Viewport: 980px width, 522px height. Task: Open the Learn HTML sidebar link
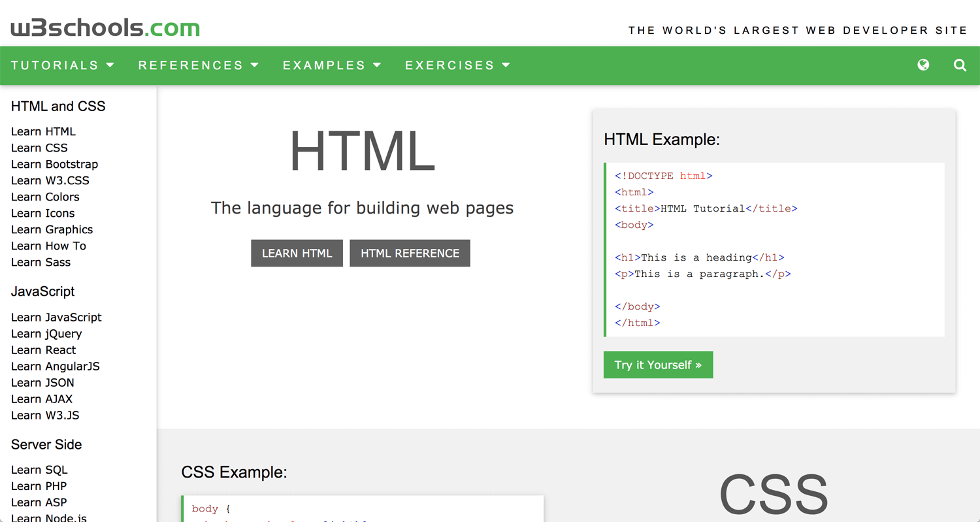pos(43,131)
